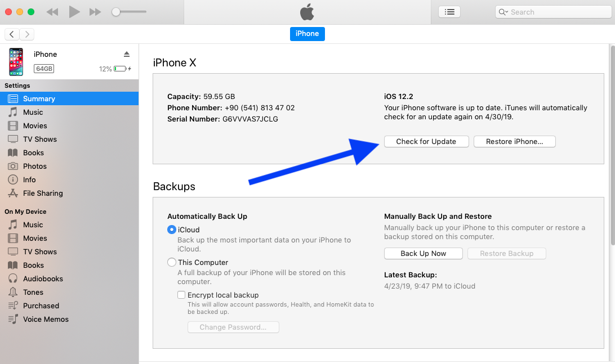Open Voice Memos on device
This screenshot has width=615, height=364.
point(69,320)
